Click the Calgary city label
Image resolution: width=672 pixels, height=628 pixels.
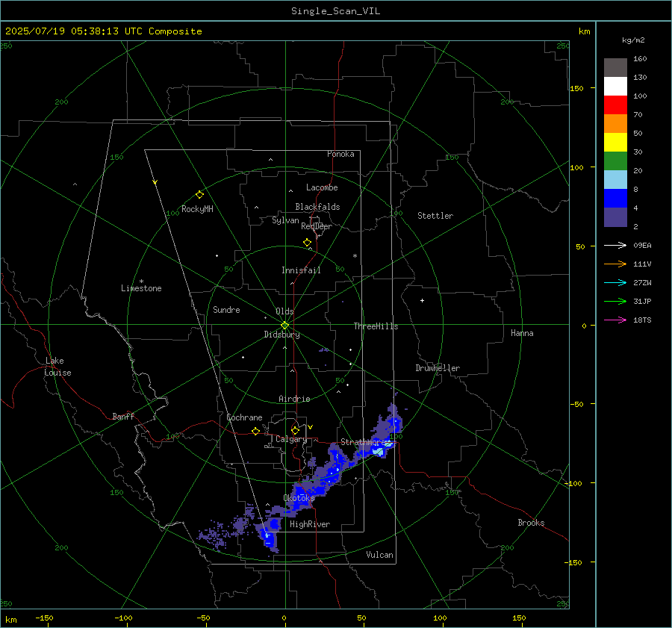coord(291,439)
